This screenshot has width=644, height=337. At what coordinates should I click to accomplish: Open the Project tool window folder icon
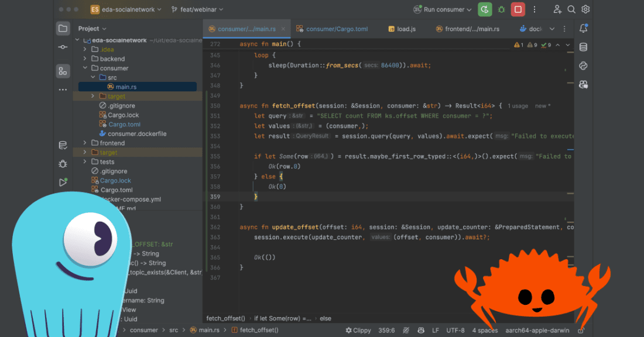63,28
